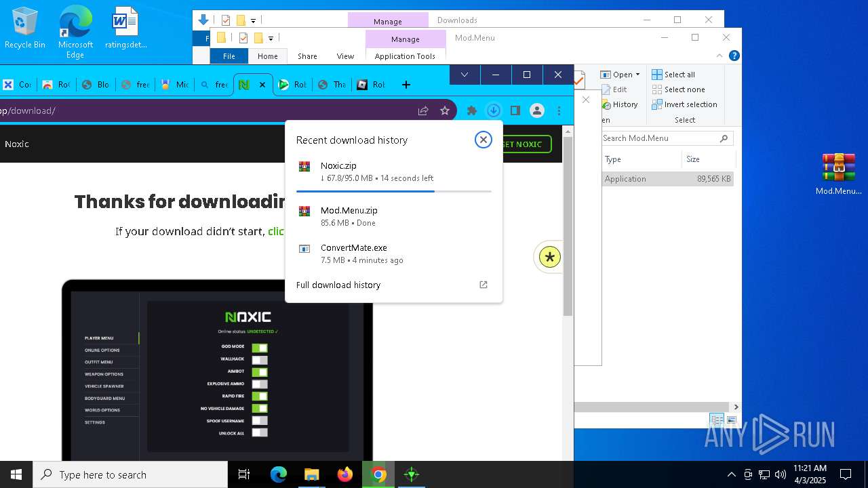
Task: Open the Chrome profile avatar icon
Action: click(x=537, y=110)
